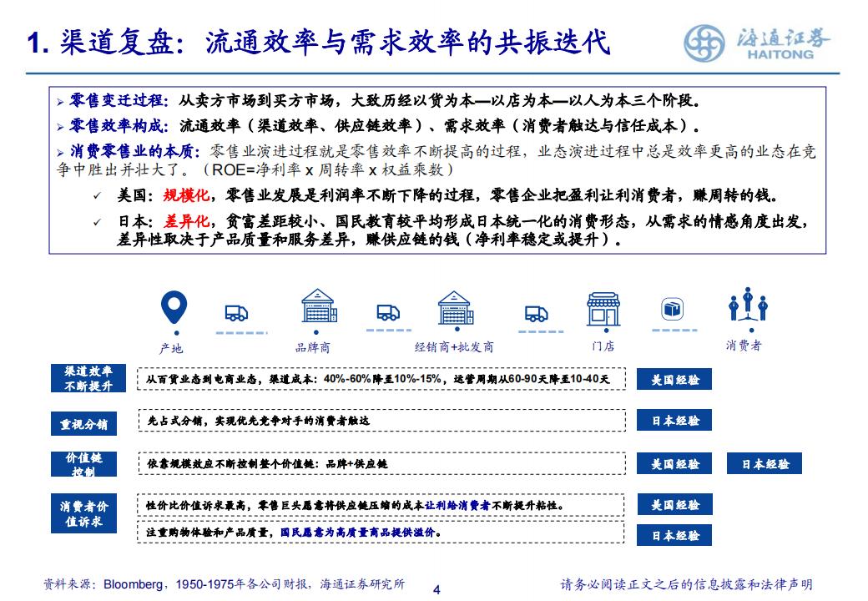
Task: Click the warehouse icon above 品牌商
Action: tap(319, 306)
